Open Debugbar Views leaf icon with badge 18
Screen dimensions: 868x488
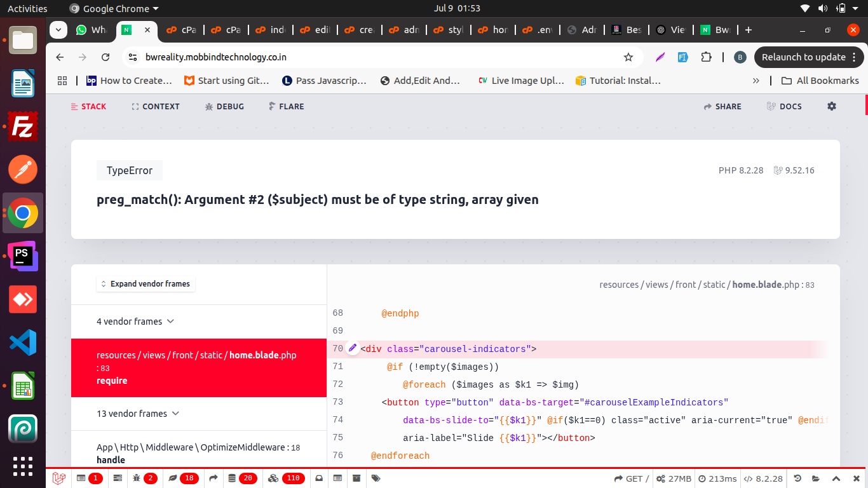(x=184, y=478)
